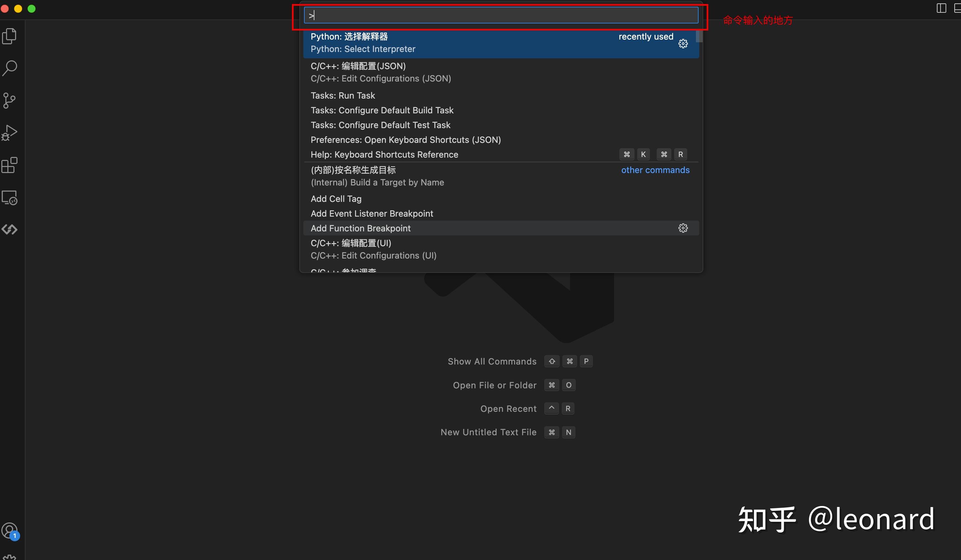
Task: Open the Extensions panel
Action: 9,165
